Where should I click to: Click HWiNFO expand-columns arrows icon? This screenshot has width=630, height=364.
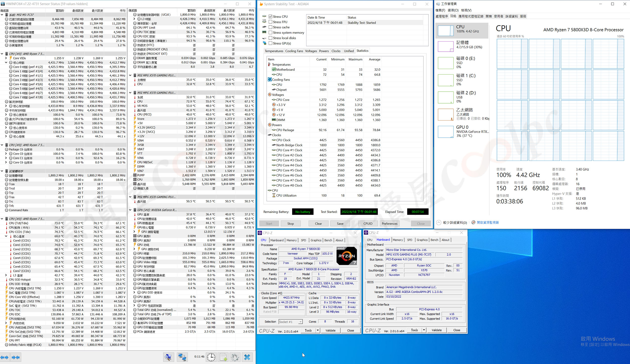[5, 357]
